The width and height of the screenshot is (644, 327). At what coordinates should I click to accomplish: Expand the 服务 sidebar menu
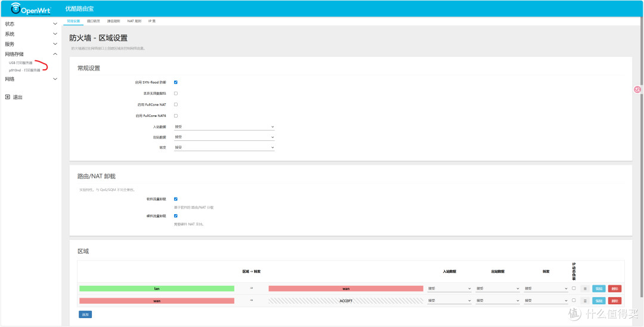[31, 44]
